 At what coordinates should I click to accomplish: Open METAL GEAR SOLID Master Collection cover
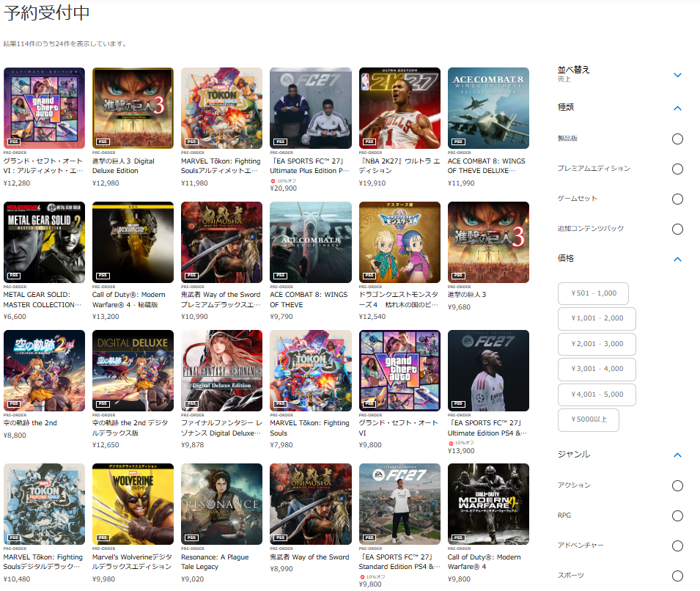coord(44,242)
